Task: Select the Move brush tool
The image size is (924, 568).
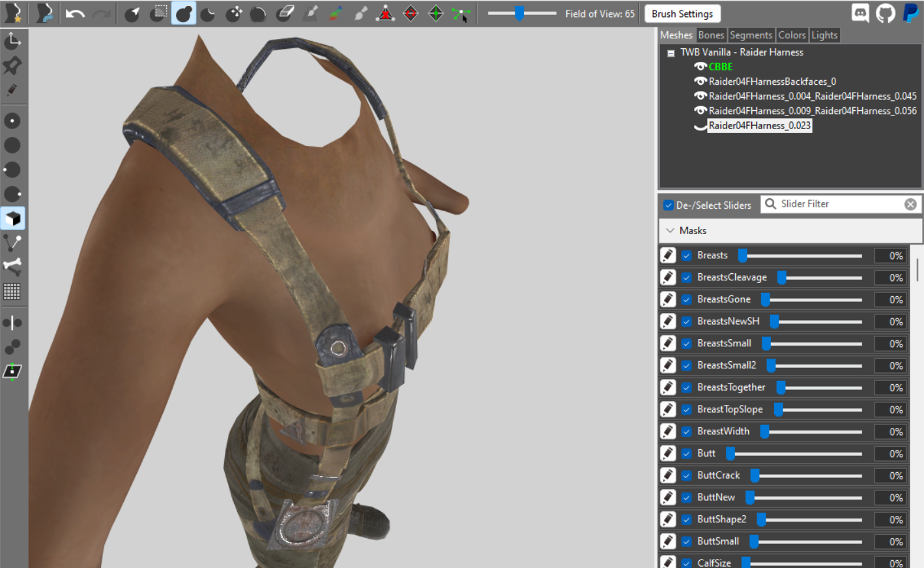Action: 234,14
